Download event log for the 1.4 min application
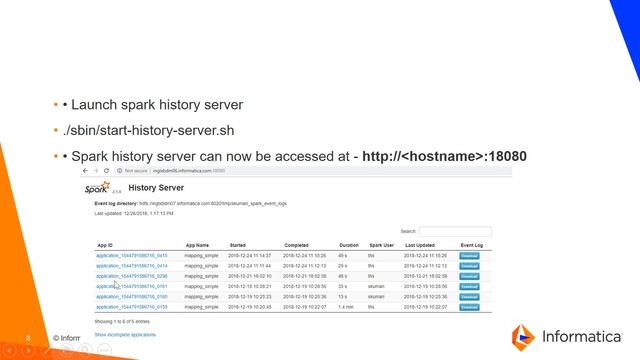The height and width of the screenshot is (360, 640). click(x=469, y=307)
